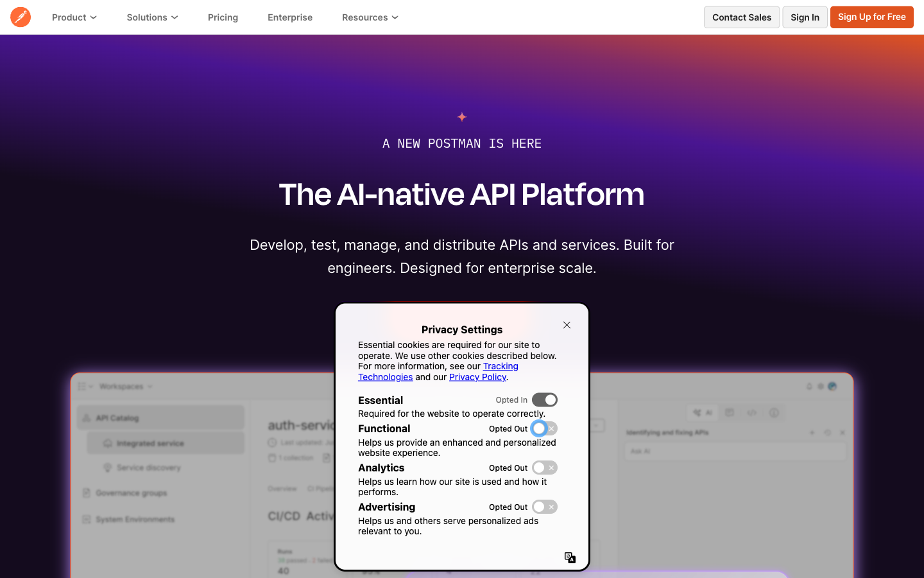Click the settings gear icon in the app preview

point(821,387)
